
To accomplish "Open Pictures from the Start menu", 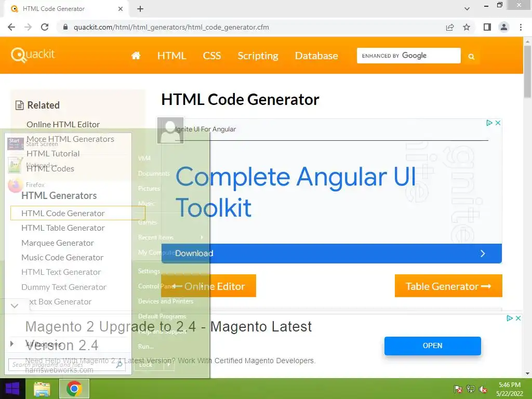I will [149, 188].
